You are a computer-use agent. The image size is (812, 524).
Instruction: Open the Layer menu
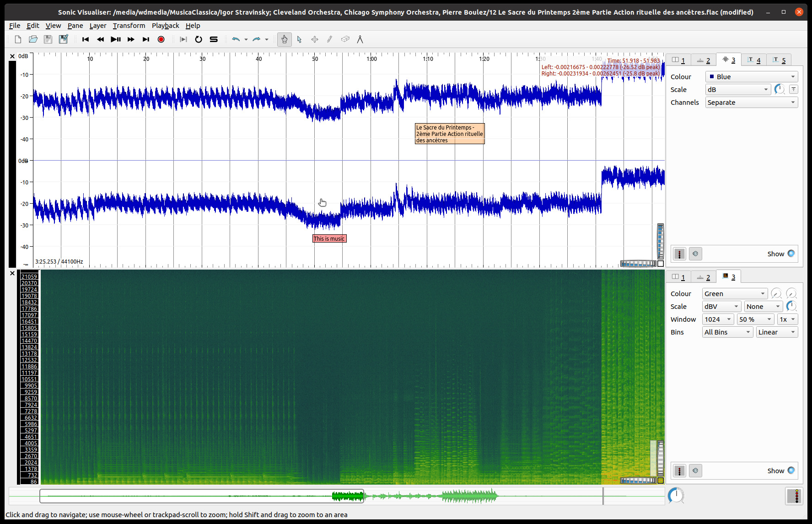tap(98, 26)
